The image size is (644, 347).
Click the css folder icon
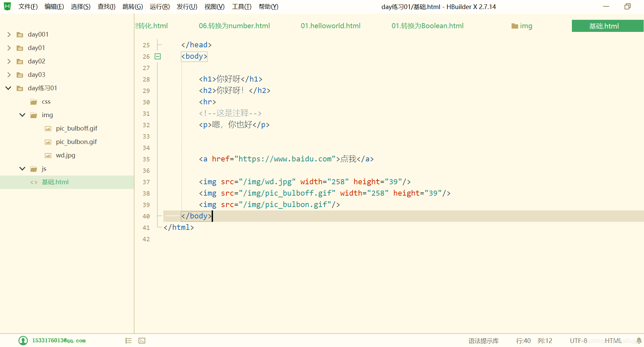tap(34, 102)
